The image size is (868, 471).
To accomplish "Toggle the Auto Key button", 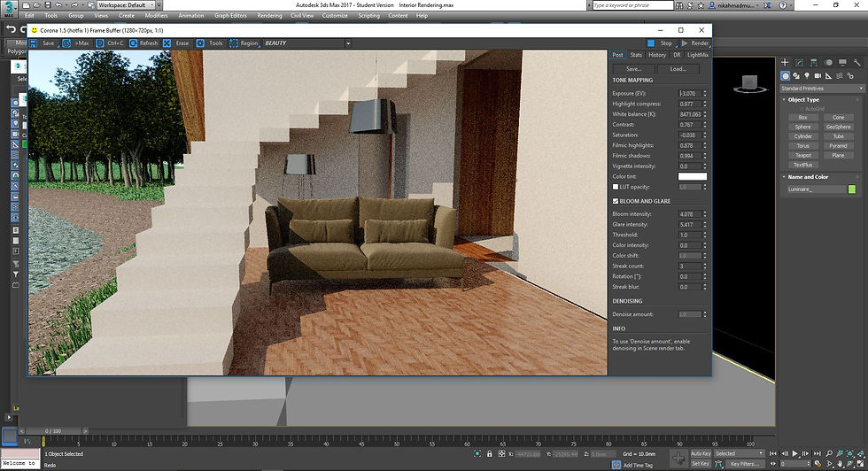I will [701, 454].
